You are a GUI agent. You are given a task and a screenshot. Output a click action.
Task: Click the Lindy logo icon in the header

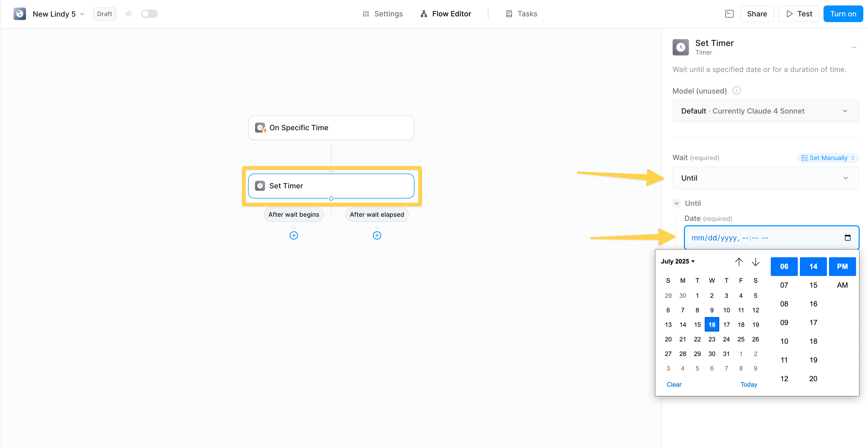[x=20, y=14]
